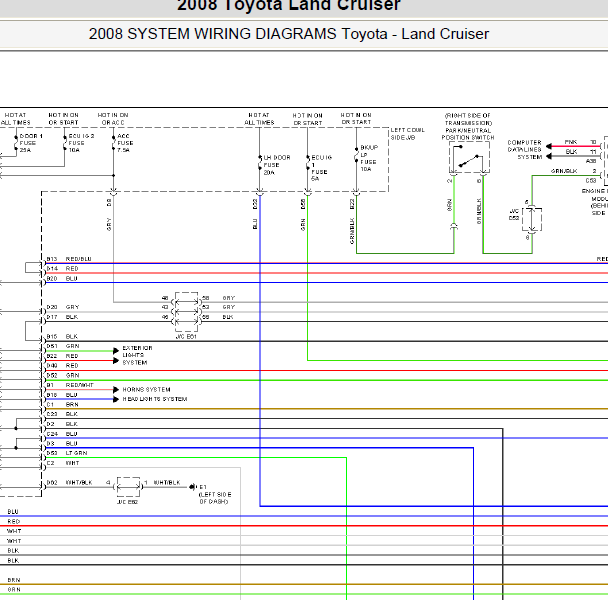The height and width of the screenshot is (600, 608).
Task: Click the 'B1 RED/WHT' terminal label
Action: tap(70, 385)
